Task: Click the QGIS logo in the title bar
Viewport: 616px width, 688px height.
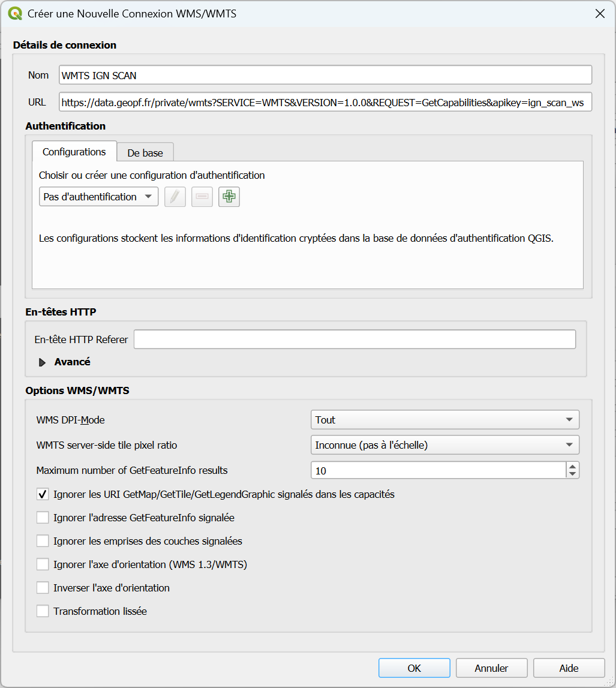Action: coord(16,13)
